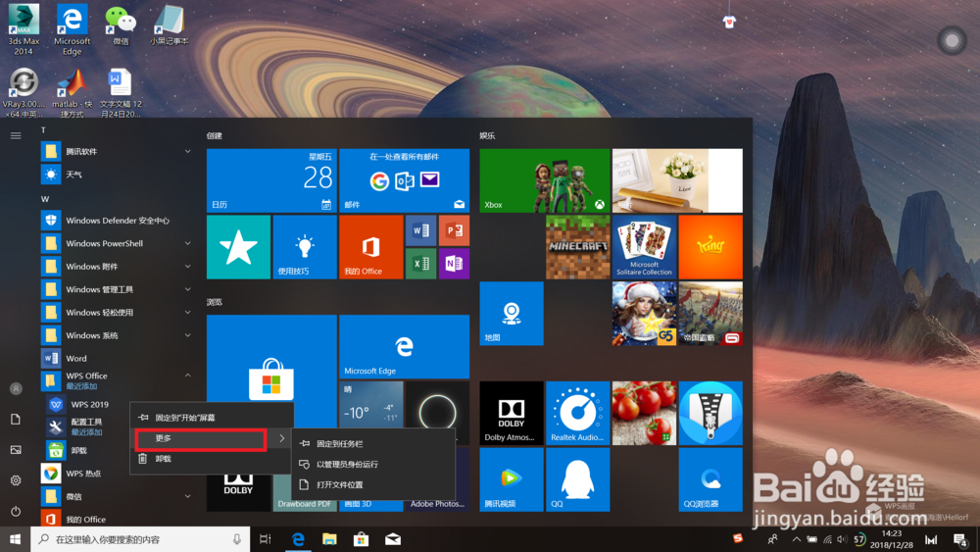Launch Microsoft Solitaire Collection tile
The width and height of the screenshot is (980, 552).
[645, 247]
